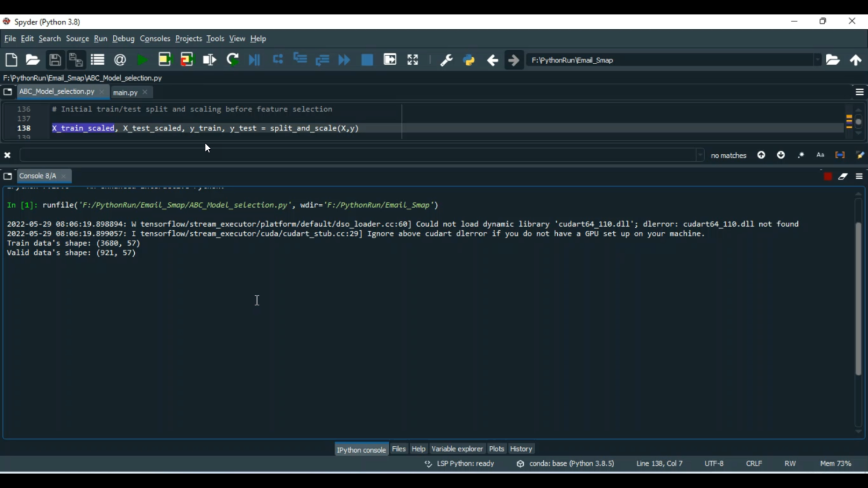The image size is (868, 488).
Task: Click the red stop kernel button in console
Action: [x=827, y=176]
